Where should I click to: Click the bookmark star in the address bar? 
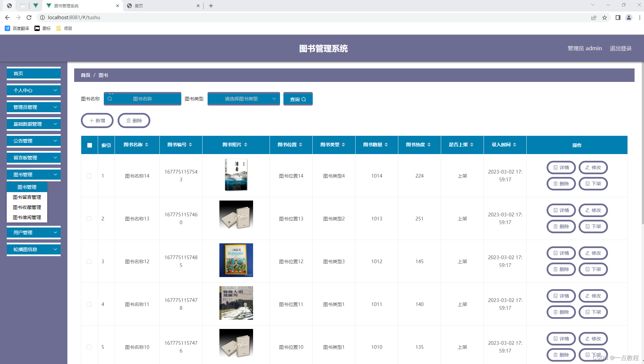click(x=605, y=17)
